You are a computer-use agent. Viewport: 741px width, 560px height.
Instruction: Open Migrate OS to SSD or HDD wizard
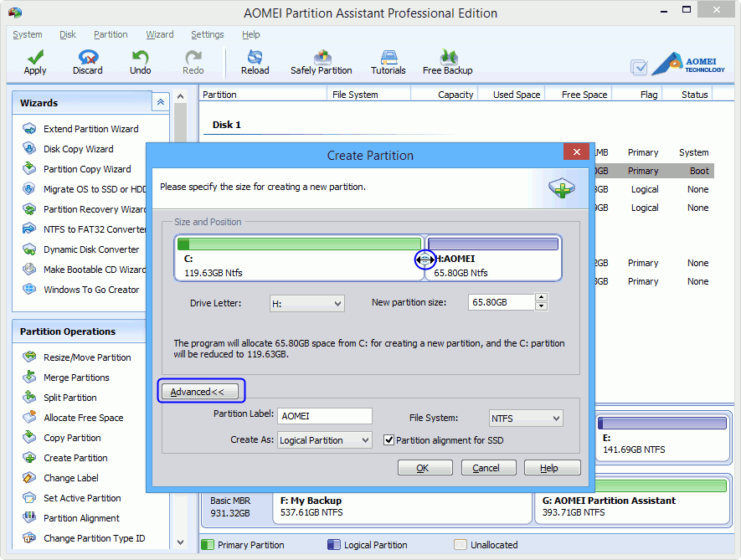(84, 189)
